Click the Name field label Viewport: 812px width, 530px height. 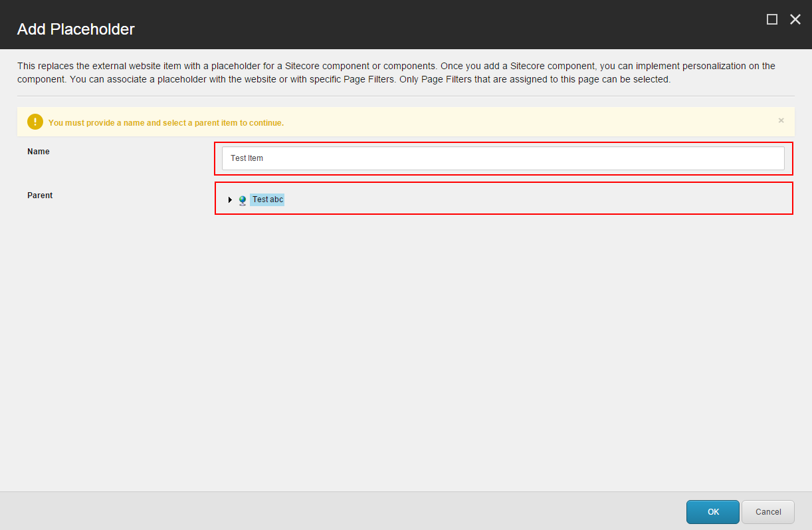pyautogui.click(x=39, y=152)
